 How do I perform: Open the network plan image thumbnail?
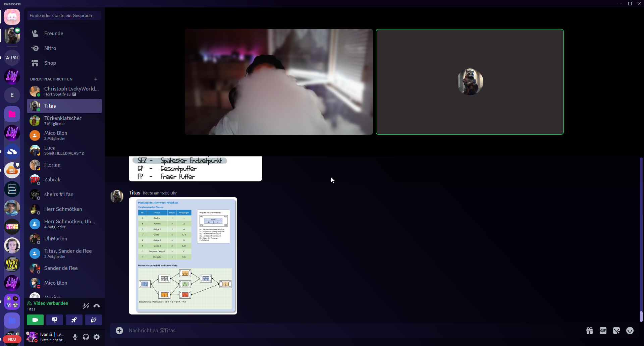[183, 255]
